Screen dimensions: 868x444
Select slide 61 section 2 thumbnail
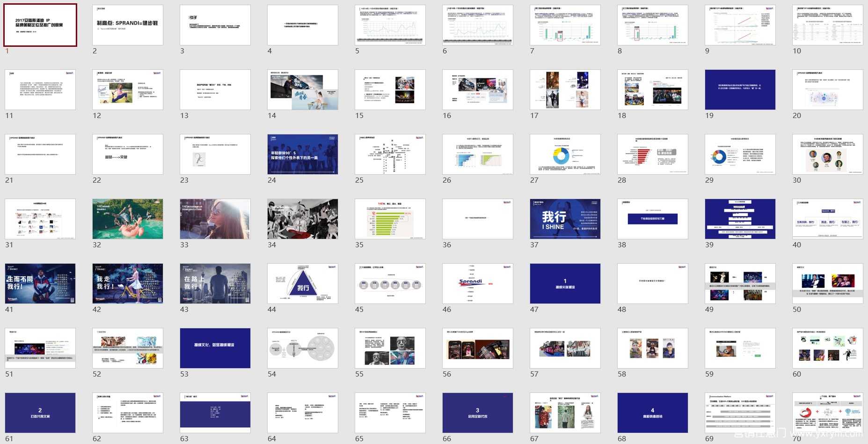click(x=40, y=413)
